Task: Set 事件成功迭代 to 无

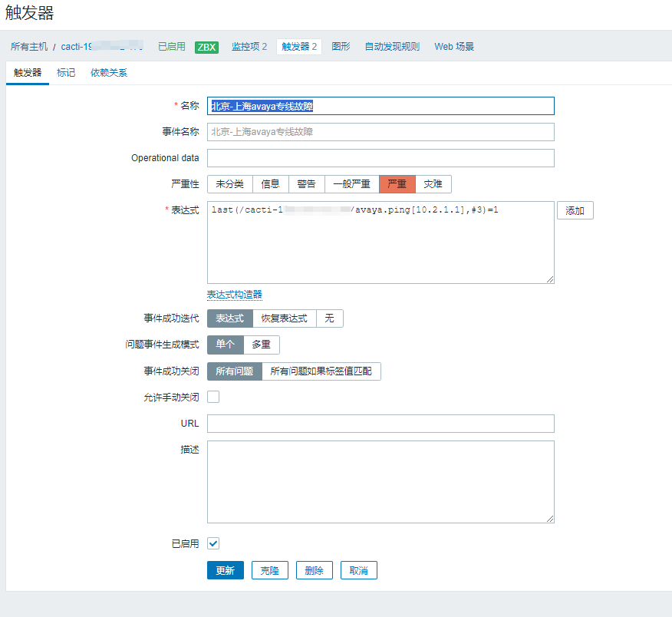Action: [330, 318]
